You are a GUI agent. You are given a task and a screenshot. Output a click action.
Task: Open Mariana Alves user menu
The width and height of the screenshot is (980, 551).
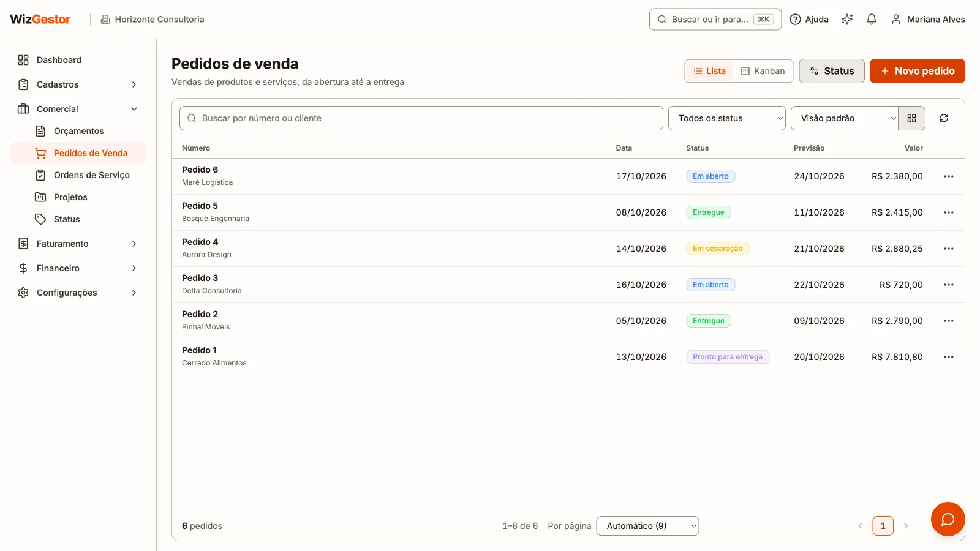pos(928,20)
